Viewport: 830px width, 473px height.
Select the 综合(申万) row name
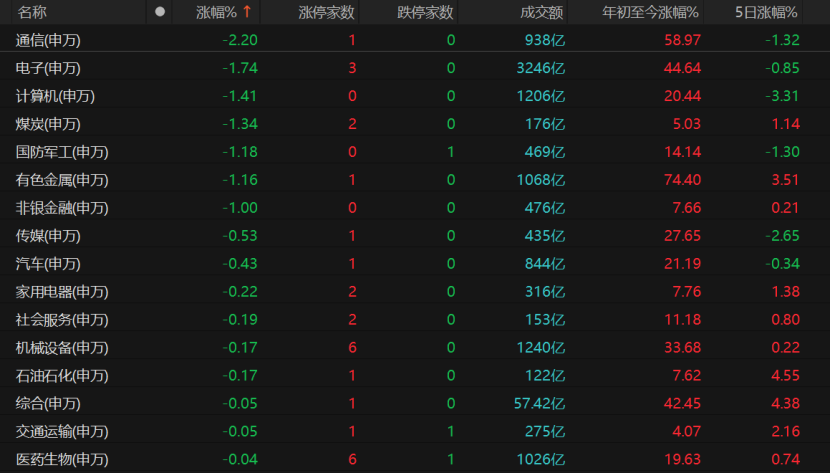(48, 404)
